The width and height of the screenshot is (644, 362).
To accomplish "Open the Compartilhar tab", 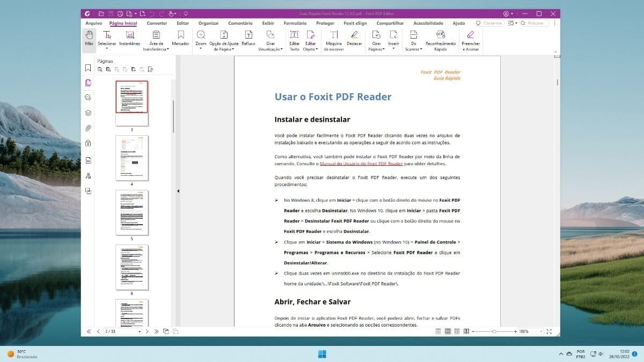I will pyautogui.click(x=390, y=23).
